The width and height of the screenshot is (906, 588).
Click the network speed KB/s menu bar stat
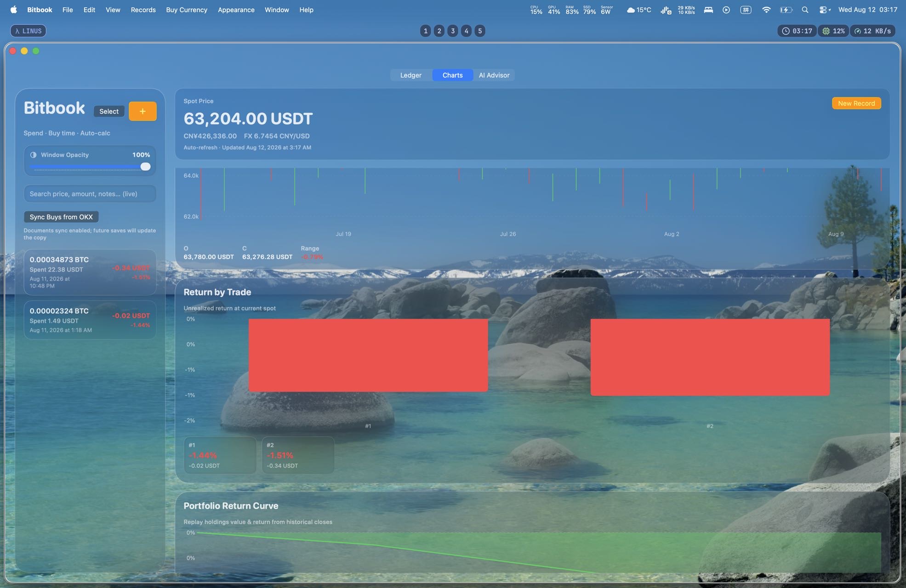686,10
